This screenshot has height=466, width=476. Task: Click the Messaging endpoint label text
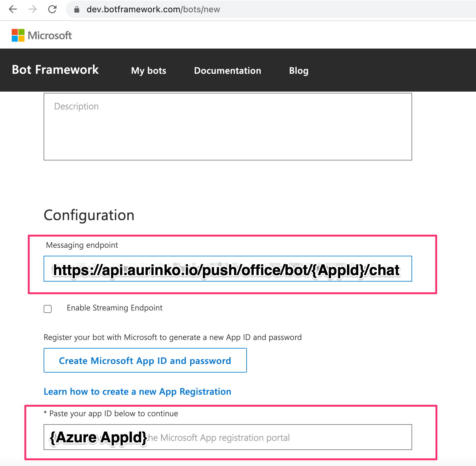pos(82,245)
